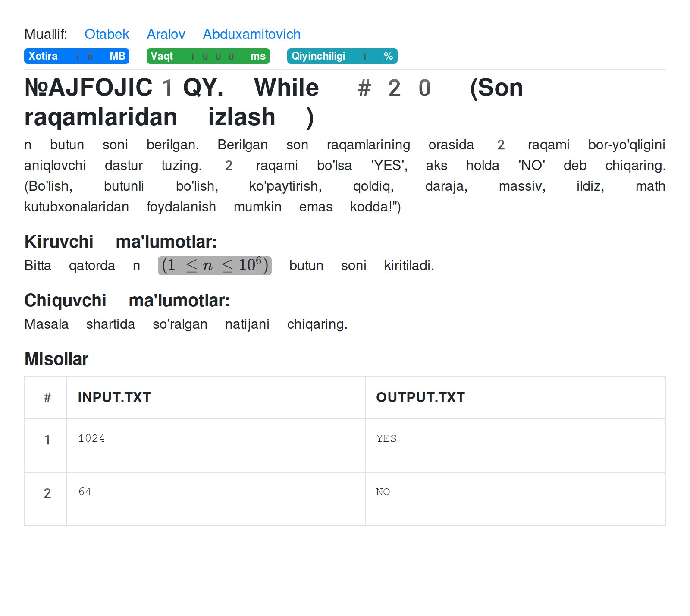
Task: Click the INPUT.TXT column header
Action: pyautogui.click(x=114, y=397)
